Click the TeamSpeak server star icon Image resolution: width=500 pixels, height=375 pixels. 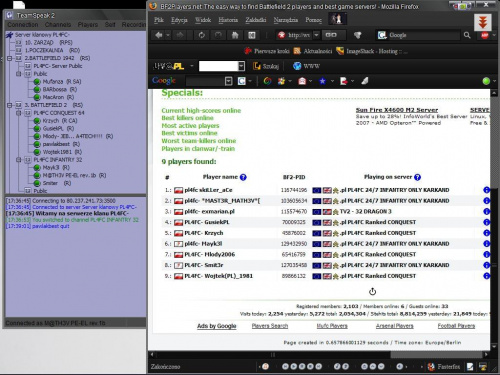click(9, 35)
